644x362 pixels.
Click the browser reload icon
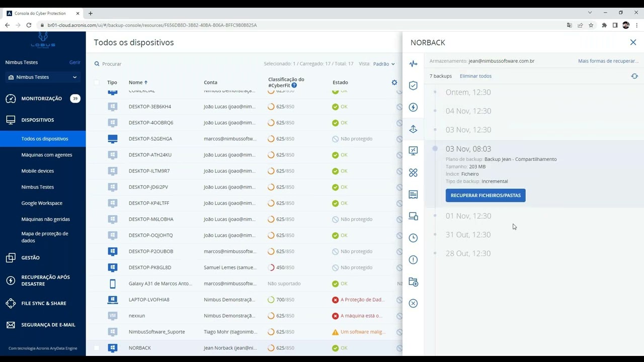click(x=29, y=25)
